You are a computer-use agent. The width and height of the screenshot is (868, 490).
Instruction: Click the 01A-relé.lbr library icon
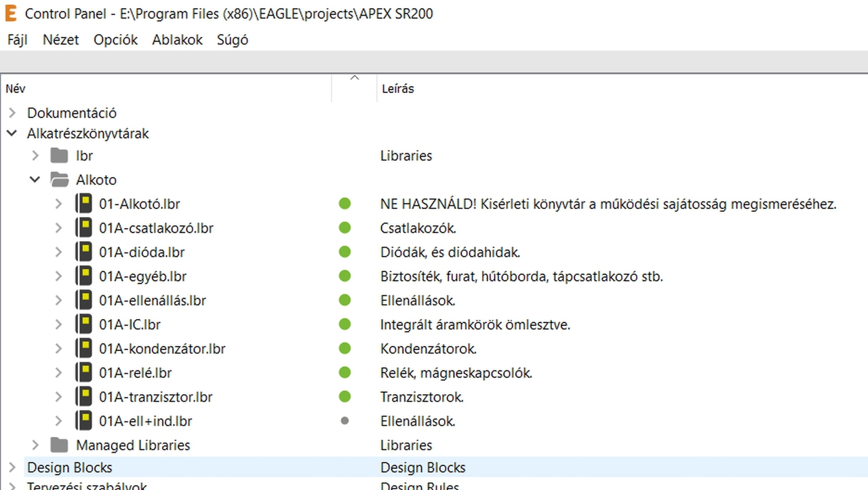83,373
